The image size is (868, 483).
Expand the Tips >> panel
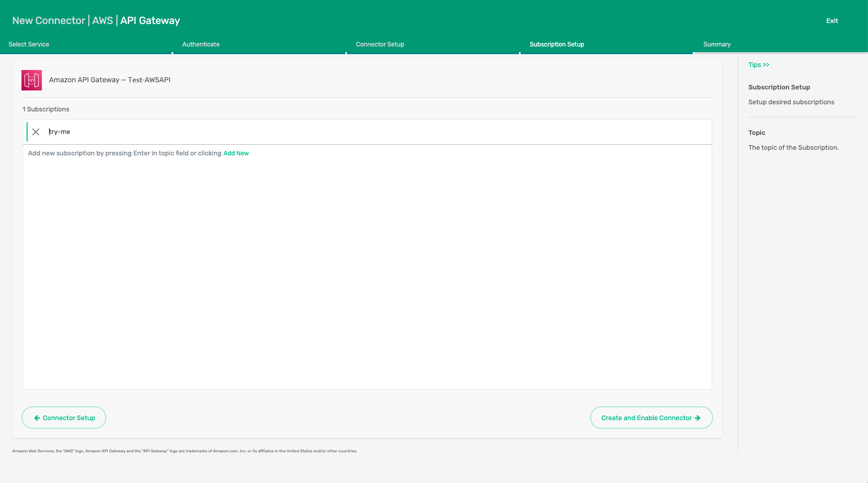(759, 65)
